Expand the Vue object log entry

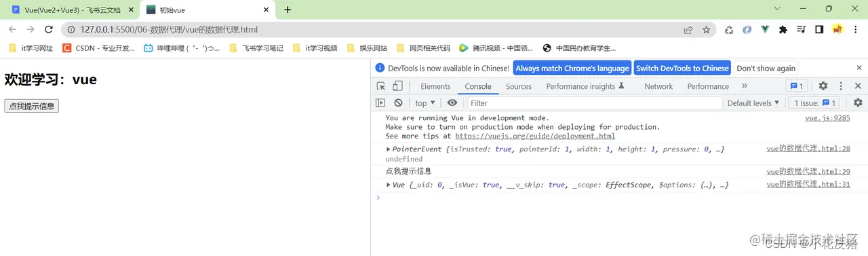tap(389, 185)
